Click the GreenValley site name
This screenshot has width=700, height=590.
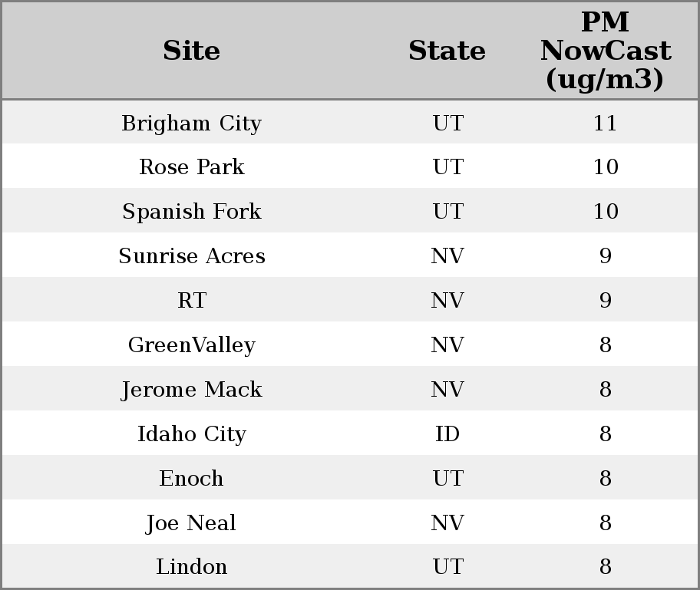192,345
